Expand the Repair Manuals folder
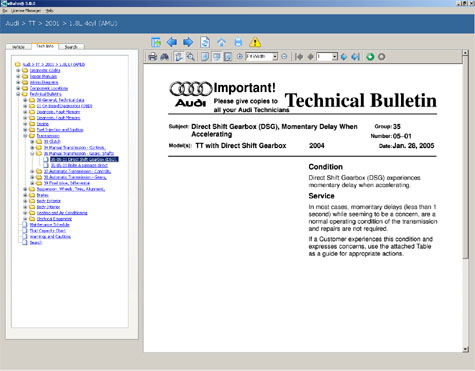Viewport: 475px width, 371px height. [x=18, y=76]
